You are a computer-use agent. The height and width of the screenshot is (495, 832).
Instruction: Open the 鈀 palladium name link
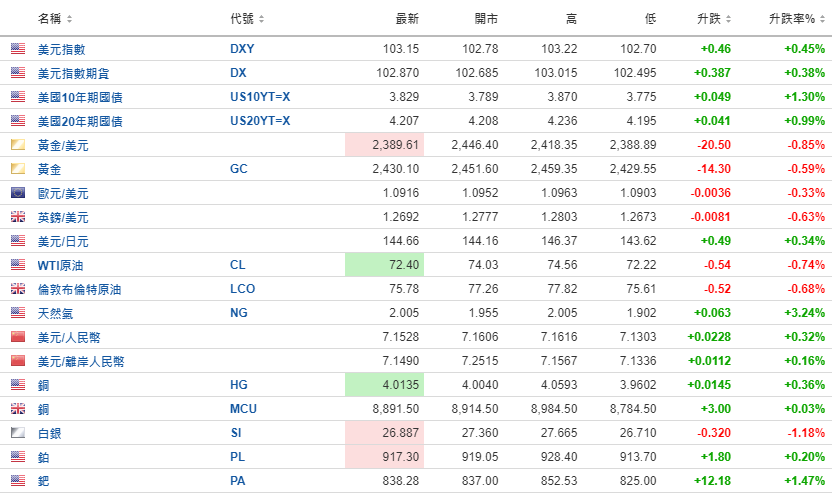point(43,481)
